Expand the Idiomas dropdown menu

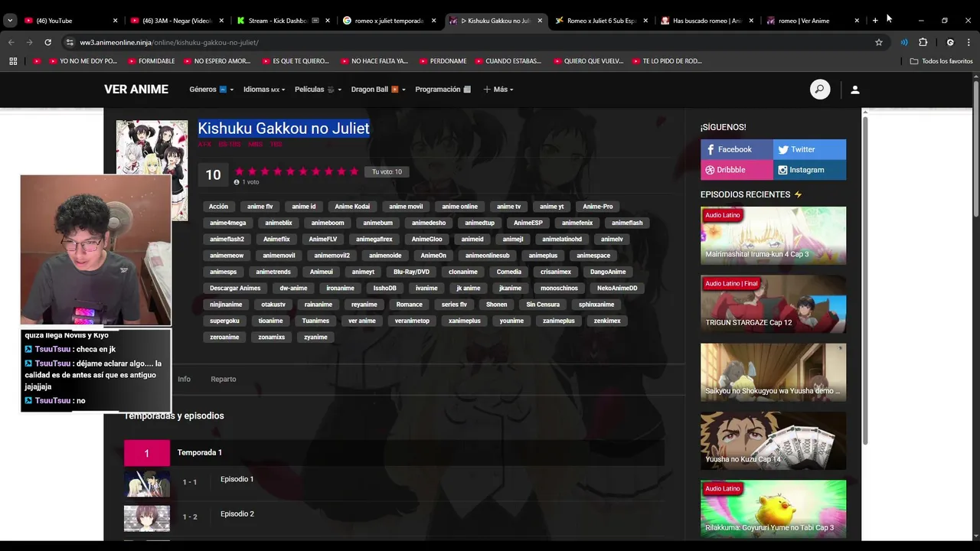pos(264,90)
